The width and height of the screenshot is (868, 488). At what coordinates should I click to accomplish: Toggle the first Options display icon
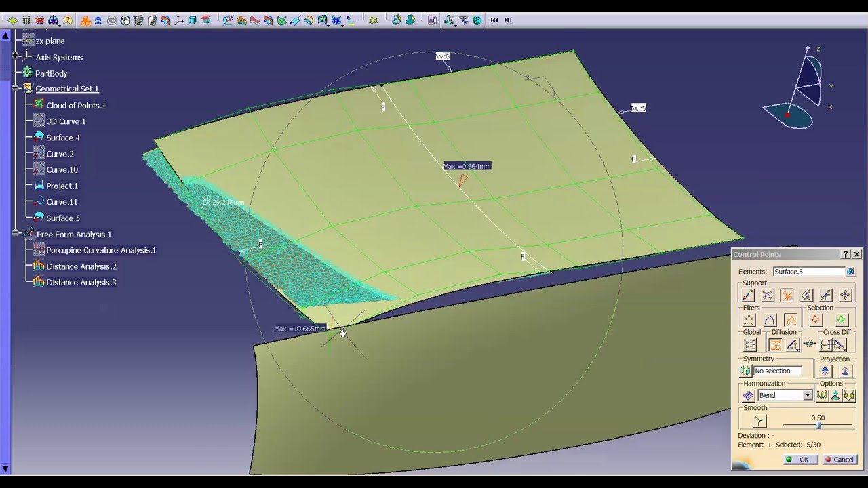pos(823,395)
